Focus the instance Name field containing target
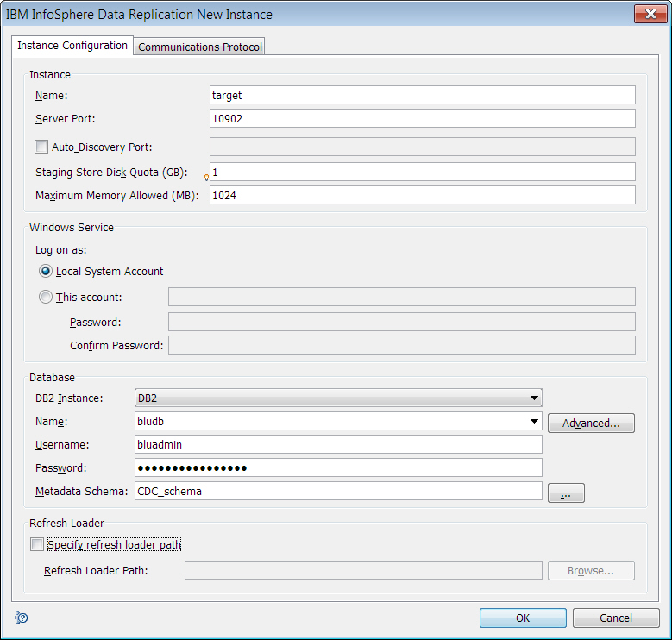The image size is (672, 640). click(422, 95)
